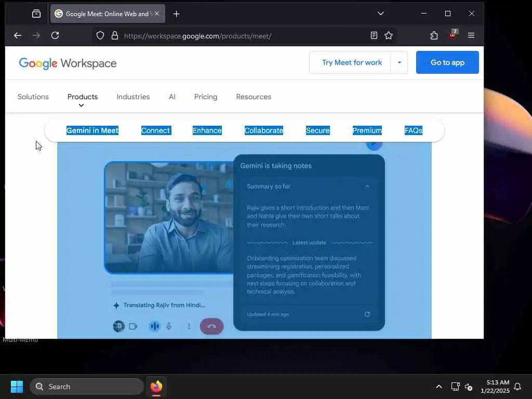Reload the Google Meet page
Image resolution: width=532 pixels, height=399 pixels.
coord(55,36)
